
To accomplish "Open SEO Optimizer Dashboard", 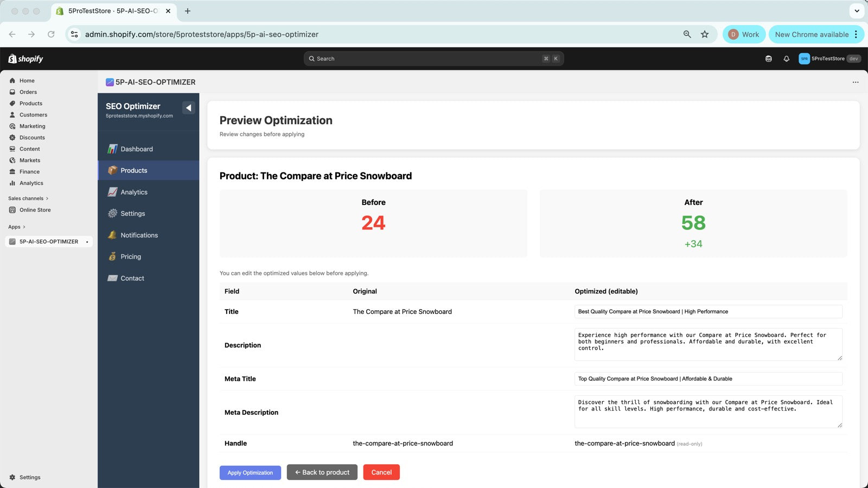I will click(x=149, y=149).
